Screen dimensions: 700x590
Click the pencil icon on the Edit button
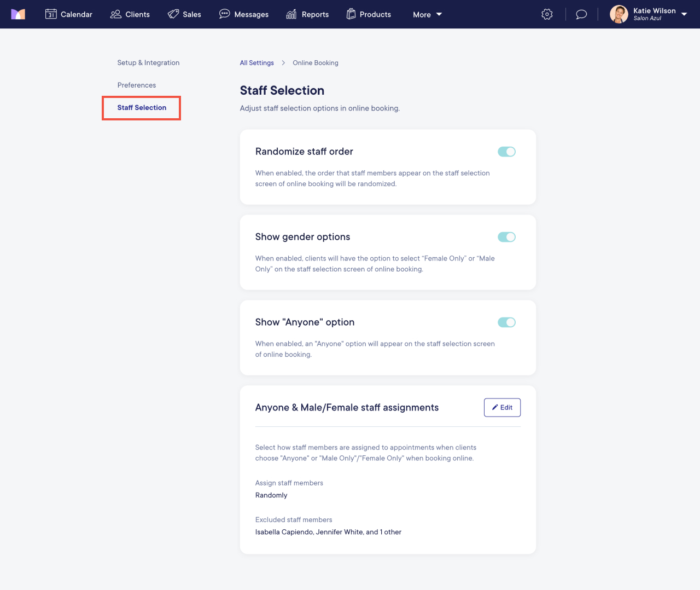pyautogui.click(x=495, y=407)
